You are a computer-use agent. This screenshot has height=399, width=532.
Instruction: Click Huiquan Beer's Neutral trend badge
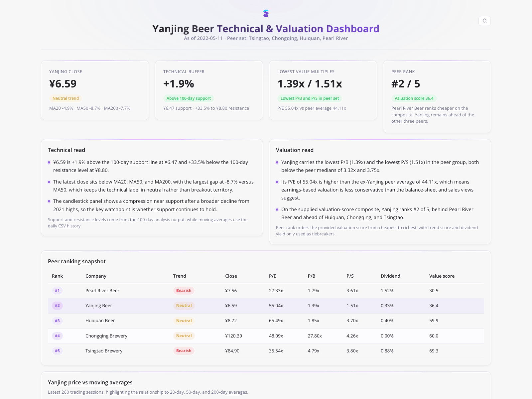point(184,321)
